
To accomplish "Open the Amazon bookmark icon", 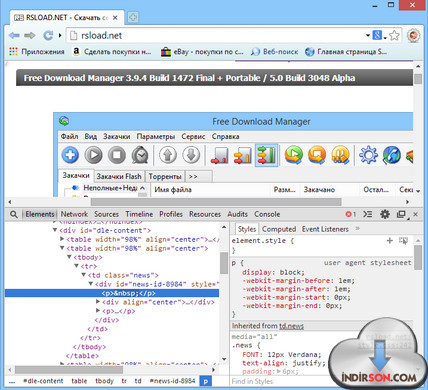I will [76, 51].
